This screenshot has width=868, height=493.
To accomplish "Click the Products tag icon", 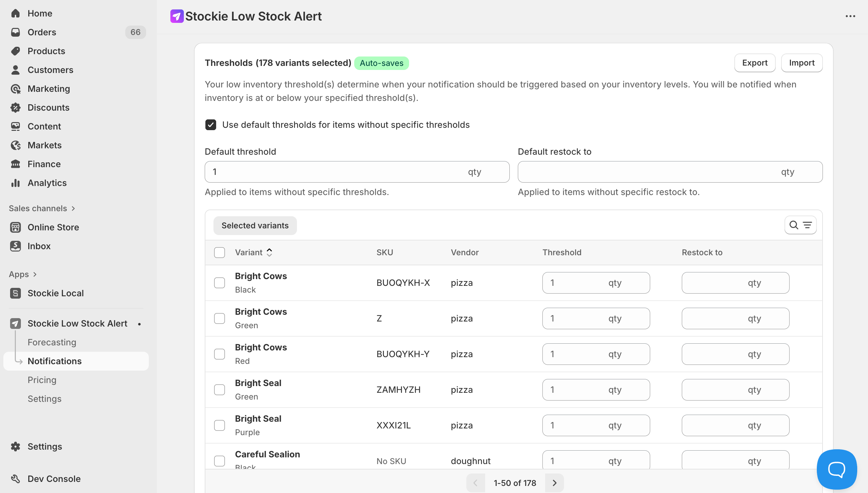I will tap(15, 51).
